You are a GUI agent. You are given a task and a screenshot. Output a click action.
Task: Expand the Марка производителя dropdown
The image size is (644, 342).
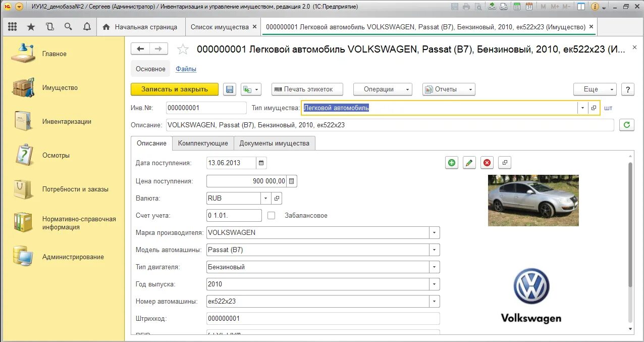[x=435, y=233]
